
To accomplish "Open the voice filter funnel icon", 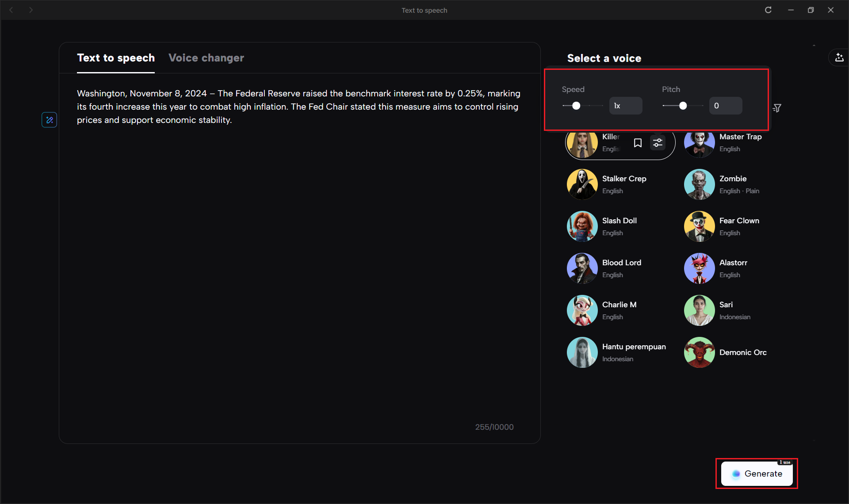I will click(x=777, y=108).
